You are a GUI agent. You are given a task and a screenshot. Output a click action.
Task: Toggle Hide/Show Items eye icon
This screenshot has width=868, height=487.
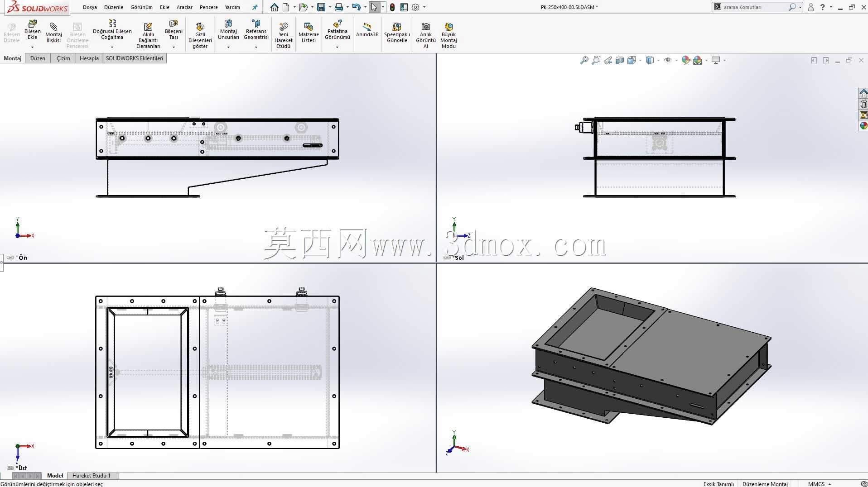pos(668,60)
